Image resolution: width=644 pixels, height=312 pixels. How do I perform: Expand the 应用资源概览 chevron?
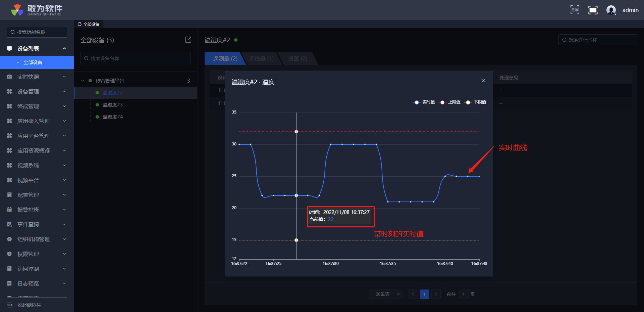pyautogui.click(x=64, y=151)
